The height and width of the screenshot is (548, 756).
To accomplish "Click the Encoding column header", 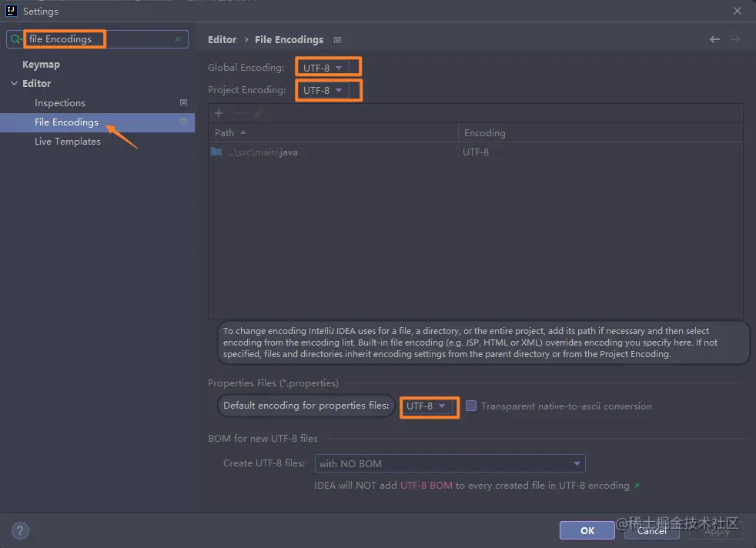I will (600, 132).
